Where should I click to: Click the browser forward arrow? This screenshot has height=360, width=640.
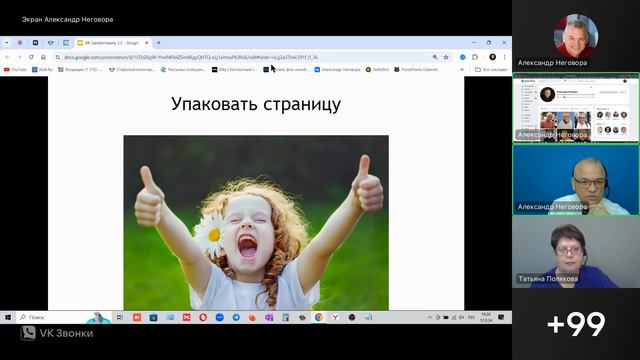(19, 57)
